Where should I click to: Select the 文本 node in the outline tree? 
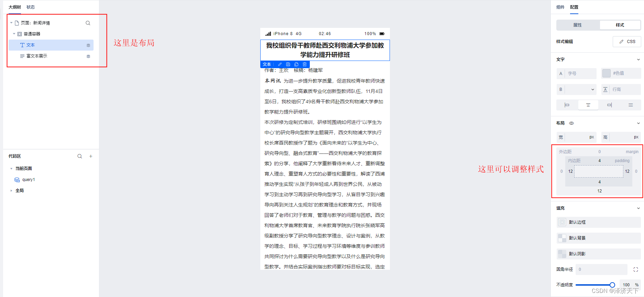pos(51,45)
